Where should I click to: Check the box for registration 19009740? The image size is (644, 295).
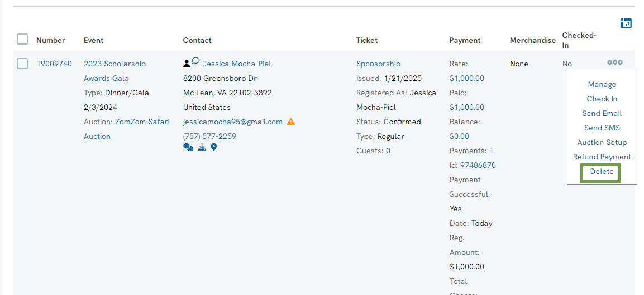click(22, 64)
